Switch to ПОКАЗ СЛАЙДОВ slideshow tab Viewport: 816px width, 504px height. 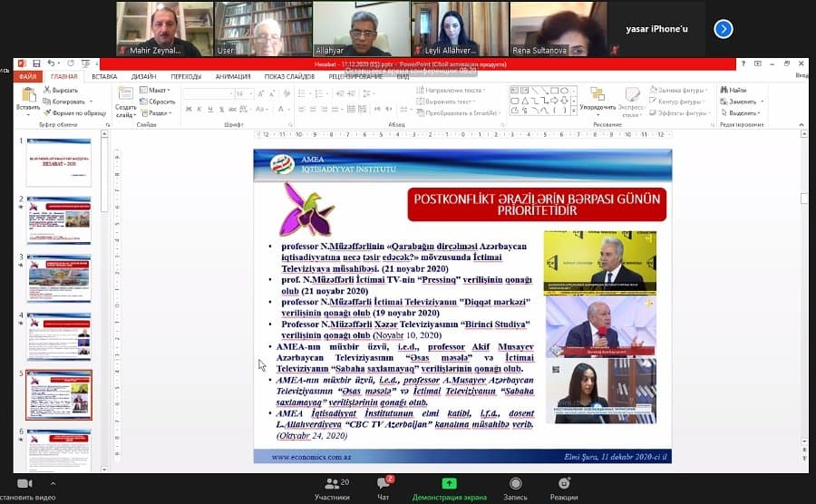pyautogui.click(x=289, y=76)
